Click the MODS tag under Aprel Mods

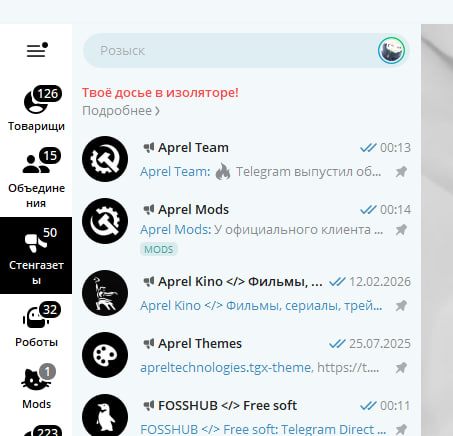coord(159,249)
